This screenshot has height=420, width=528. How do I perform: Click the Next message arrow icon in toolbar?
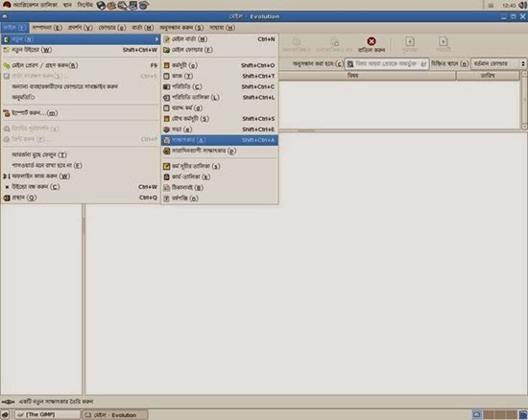444,41
